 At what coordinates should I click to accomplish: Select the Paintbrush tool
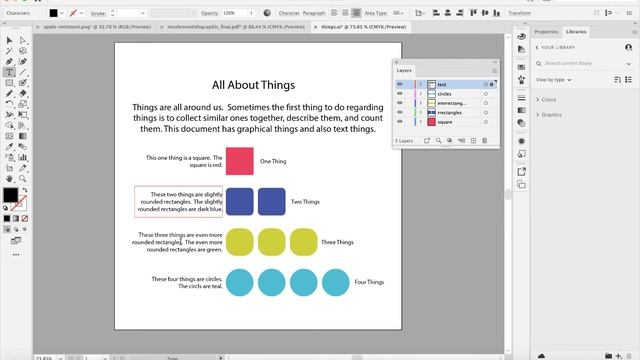click(x=23, y=83)
